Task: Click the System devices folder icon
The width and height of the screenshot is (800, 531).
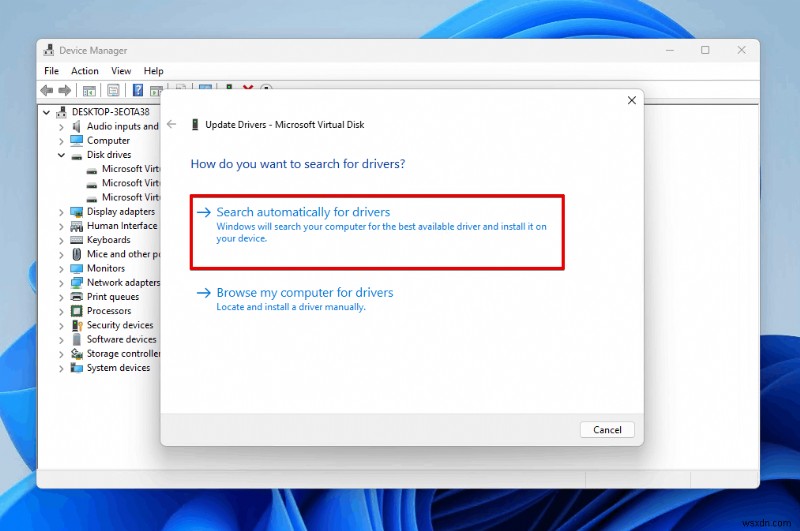Action: pyautogui.click(x=77, y=368)
